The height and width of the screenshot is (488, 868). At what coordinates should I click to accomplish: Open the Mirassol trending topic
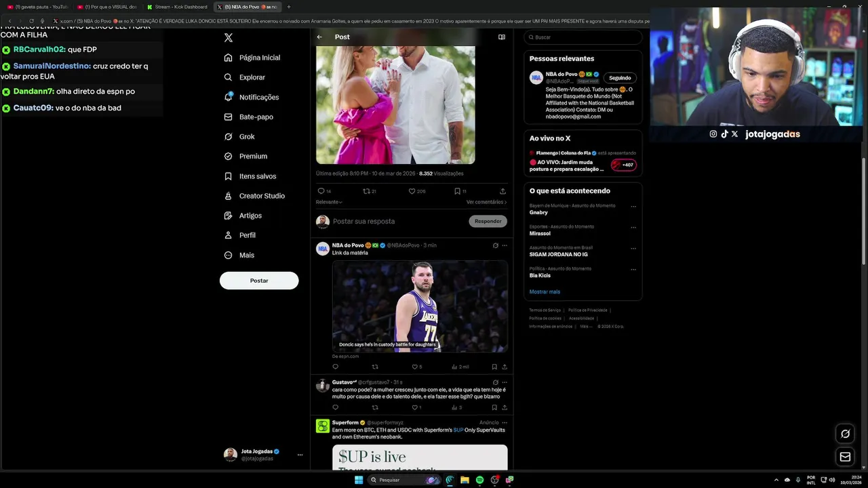(540, 233)
